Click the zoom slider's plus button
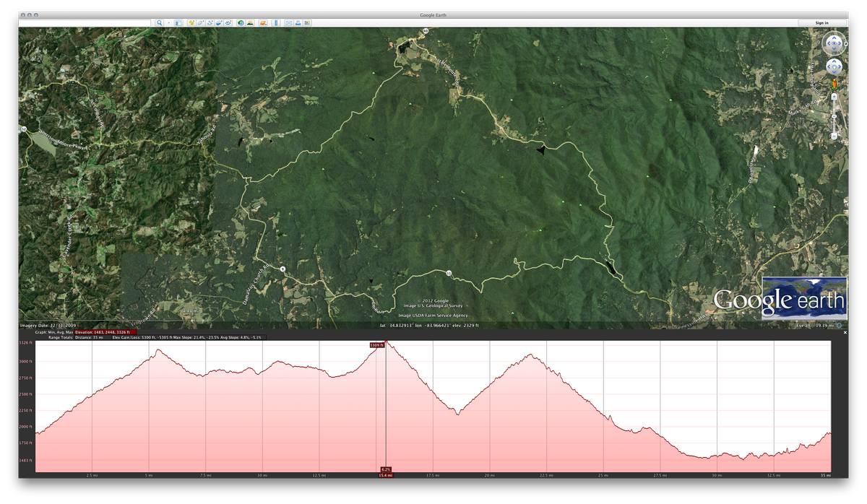Image resolution: width=867 pixels, height=504 pixels. 834,96
